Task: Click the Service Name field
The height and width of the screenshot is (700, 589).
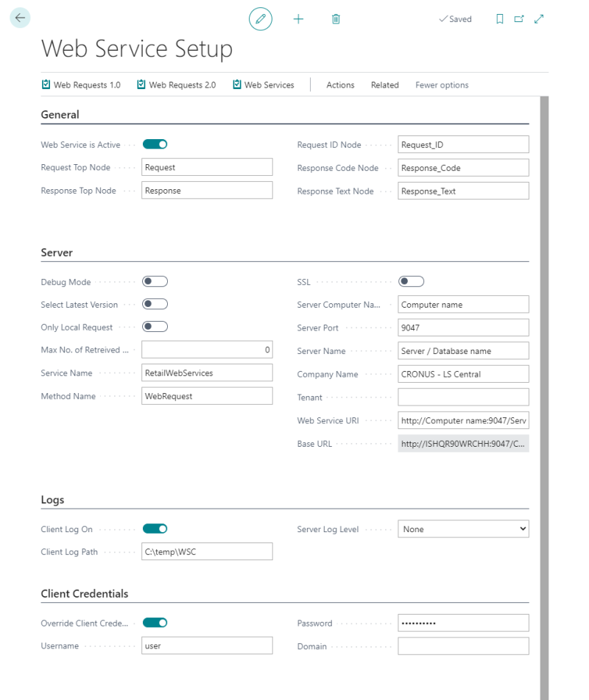Action: (207, 372)
